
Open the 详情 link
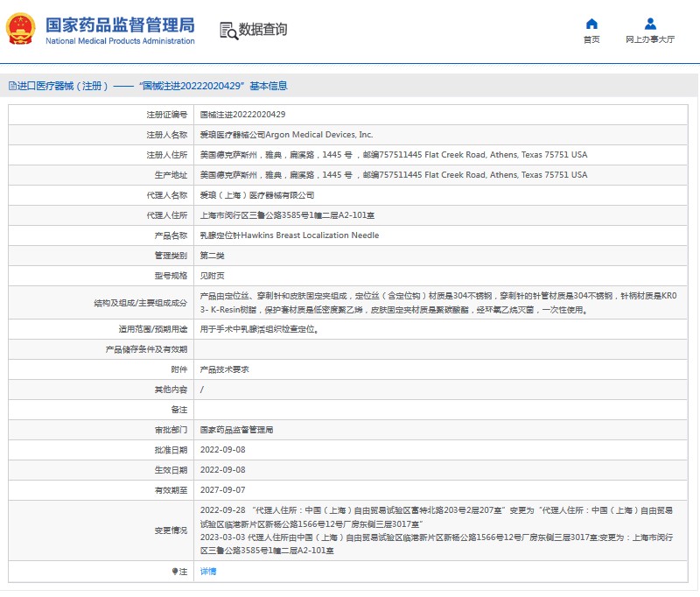(208, 571)
